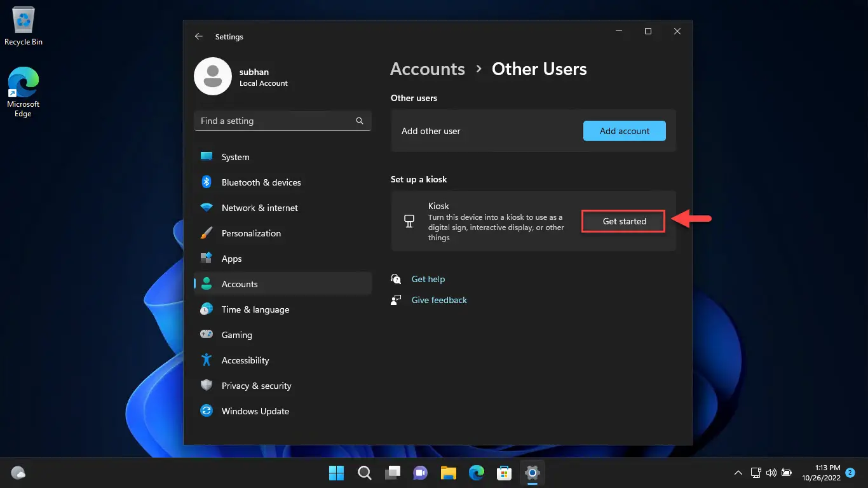Screen dimensions: 868x488
Task: Open the Give feedback link
Action: [x=439, y=300]
